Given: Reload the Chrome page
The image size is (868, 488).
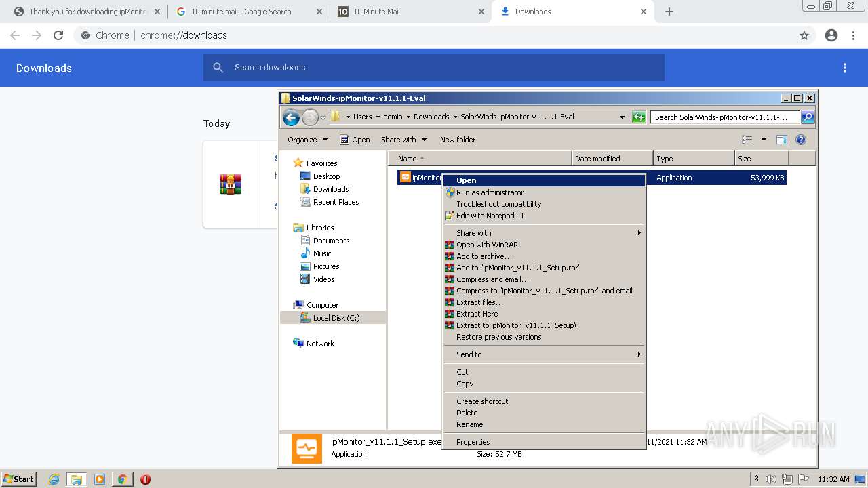Looking at the screenshot, I should pos(58,35).
